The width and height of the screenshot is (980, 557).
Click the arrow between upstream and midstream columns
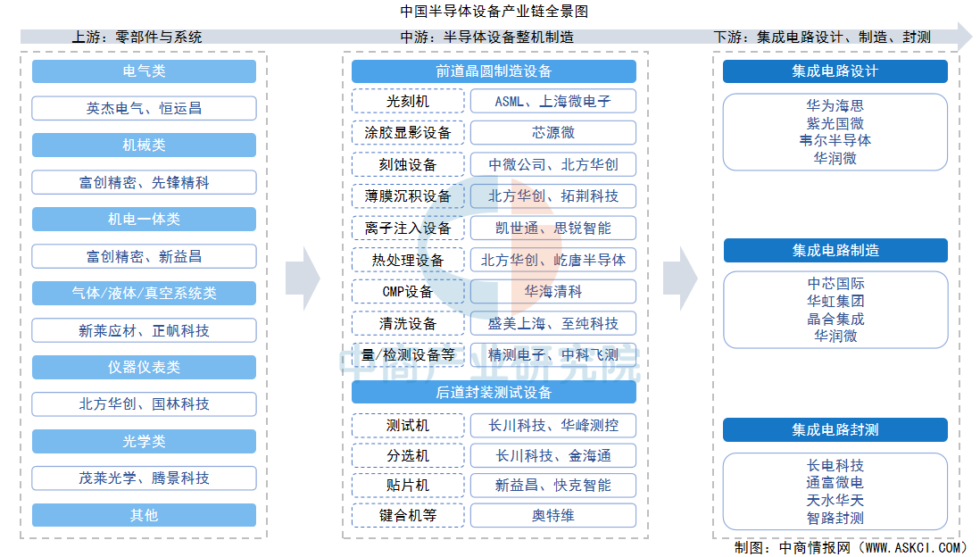tap(302, 278)
